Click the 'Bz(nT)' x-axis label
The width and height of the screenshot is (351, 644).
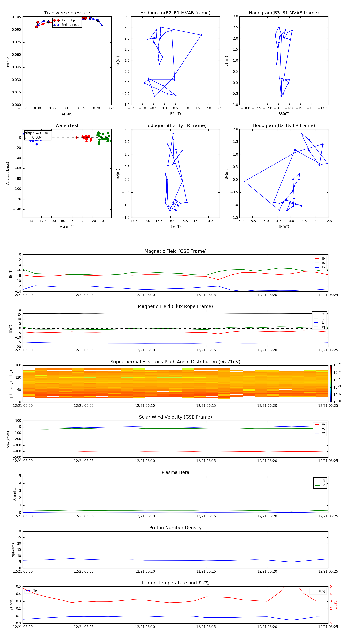click(175, 227)
